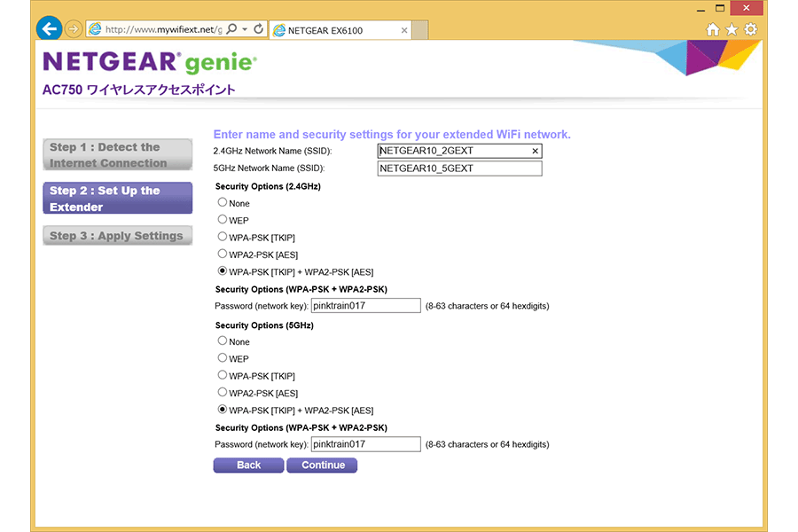Open a new blank browser tab

click(420, 30)
